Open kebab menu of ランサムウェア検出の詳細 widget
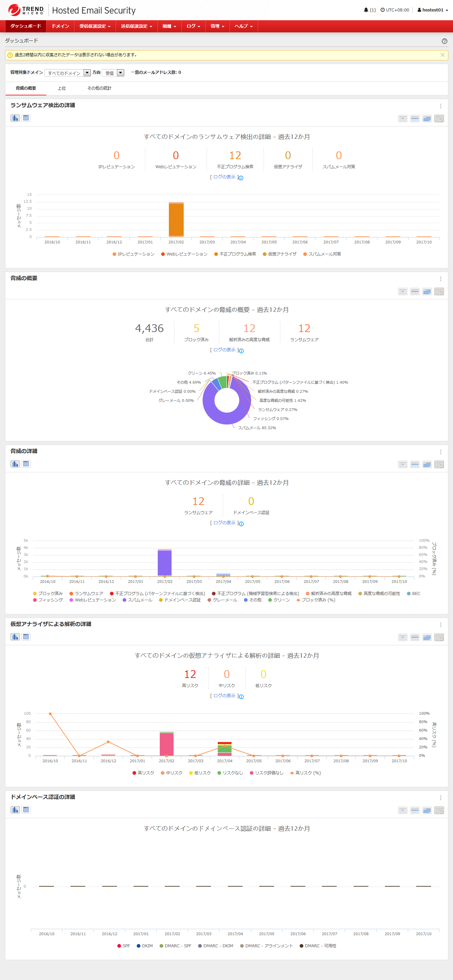Screen dimensions: 453x980 [x=441, y=106]
